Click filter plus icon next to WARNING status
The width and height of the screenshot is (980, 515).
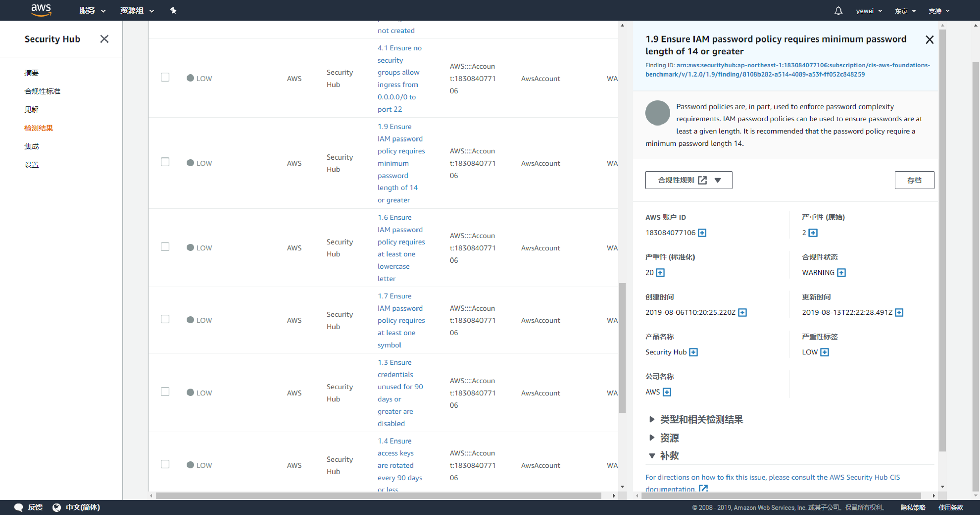[x=841, y=273]
